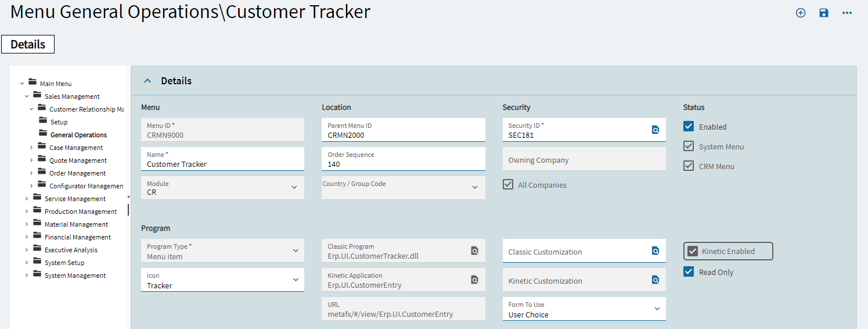The width and height of the screenshot is (868, 329).
Task: Click the Save disk icon
Action: pos(824,13)
